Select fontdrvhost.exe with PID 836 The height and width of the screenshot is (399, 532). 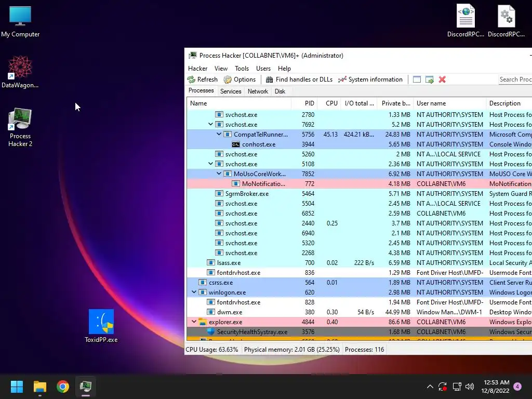(x=360, y=272)
